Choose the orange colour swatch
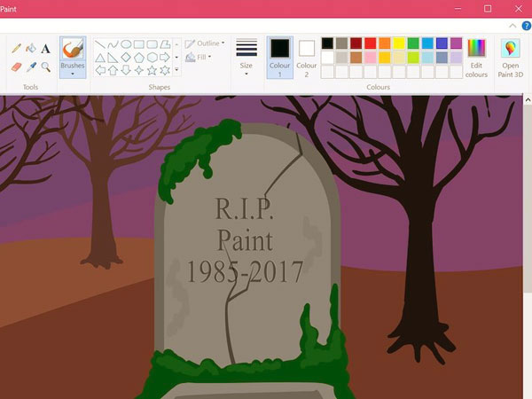 pyautogui.click(x=385, y=43)
